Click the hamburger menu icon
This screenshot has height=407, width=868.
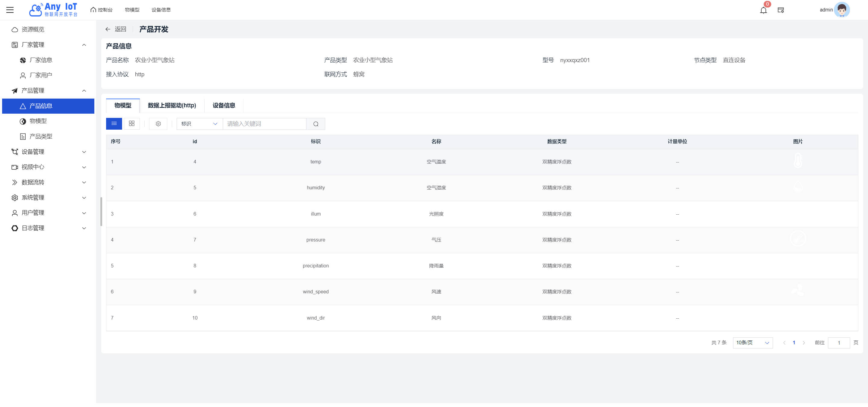[10, 10]
